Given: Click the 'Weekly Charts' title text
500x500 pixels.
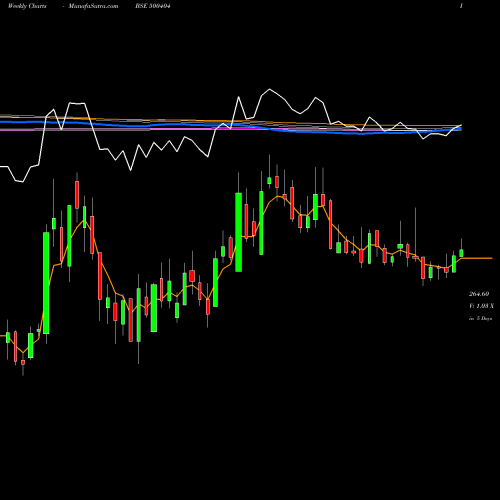Looking at the screenshot, I should [x=27, y=6].
